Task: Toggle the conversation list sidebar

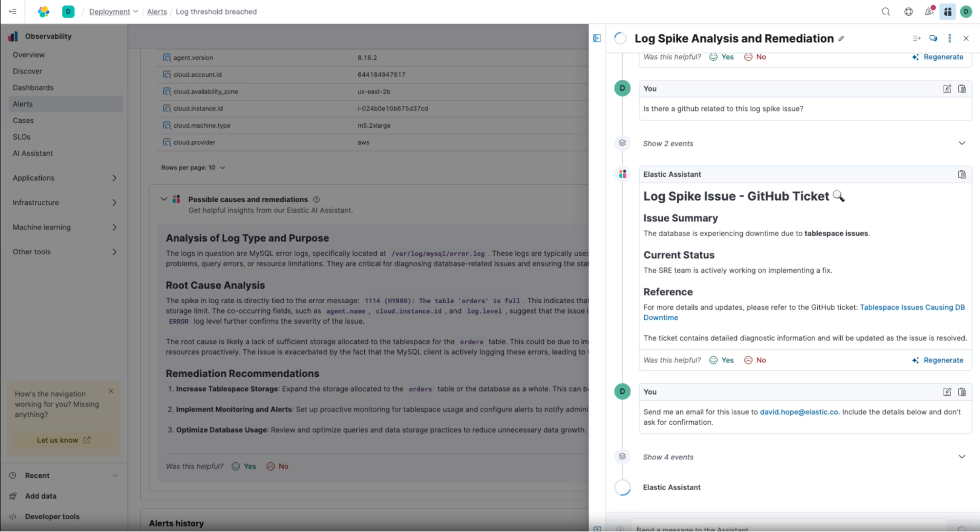Action: 597,38
